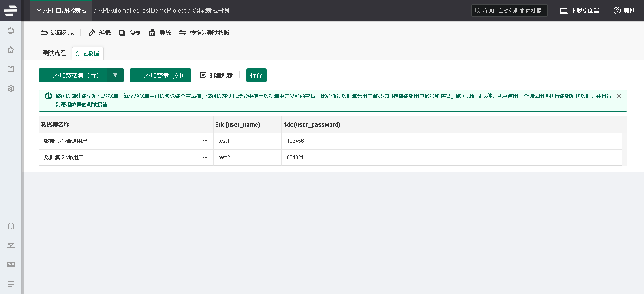This screenshot has width=644, height=294.
Task: Open the settings gear in sidebar
Action: click(11, 88)
